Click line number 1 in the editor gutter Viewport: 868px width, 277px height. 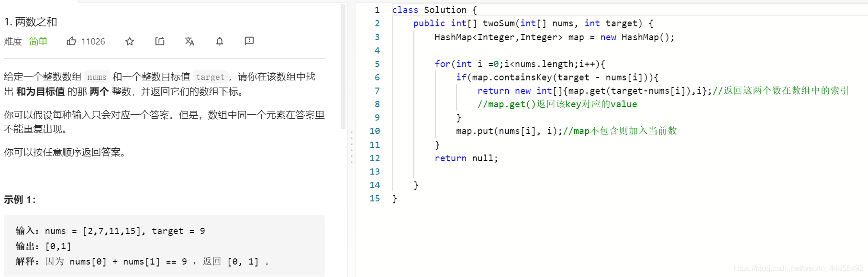coord(377,10)
